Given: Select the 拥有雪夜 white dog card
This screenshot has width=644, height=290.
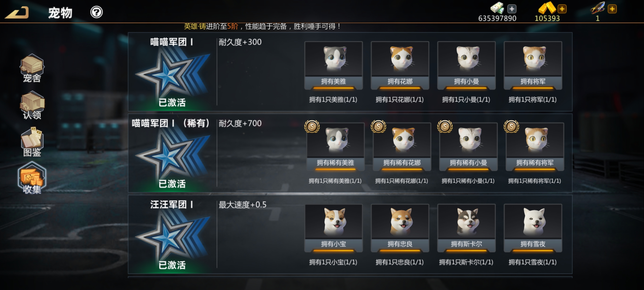Looking at the screenshot, I should click(533, 228).
